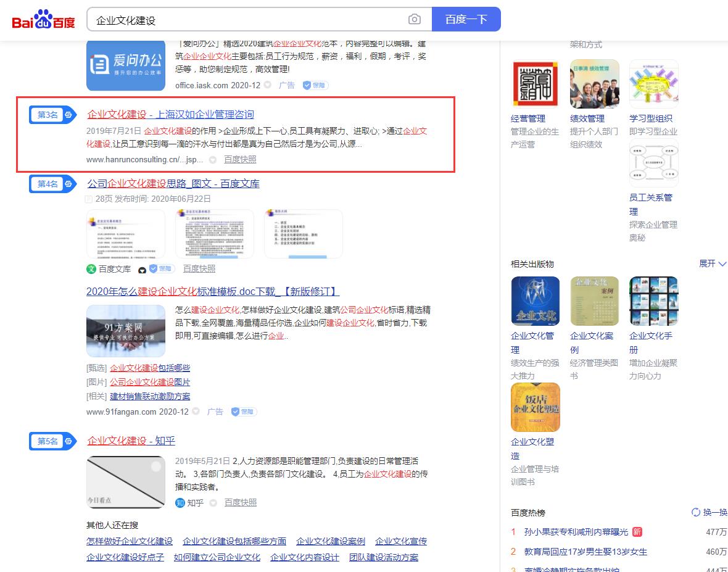Viewport: 728px width, 572px height.
Task: Open dropdown arrow next to 91fangan.com
Action: click(196, 412)
